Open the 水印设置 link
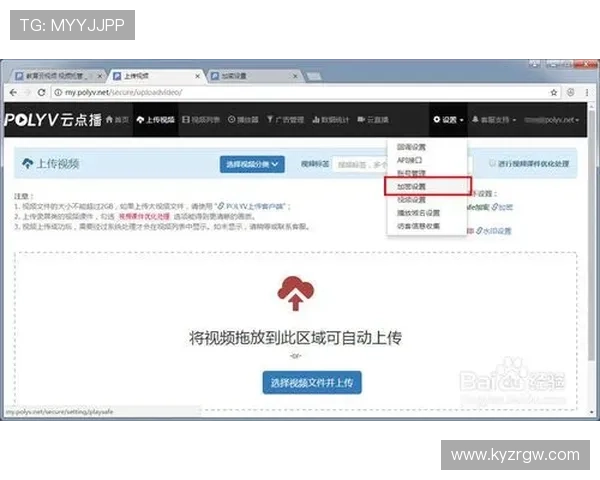Image resolution: width=600 pixels, height=480 pixels. point(494,231)
